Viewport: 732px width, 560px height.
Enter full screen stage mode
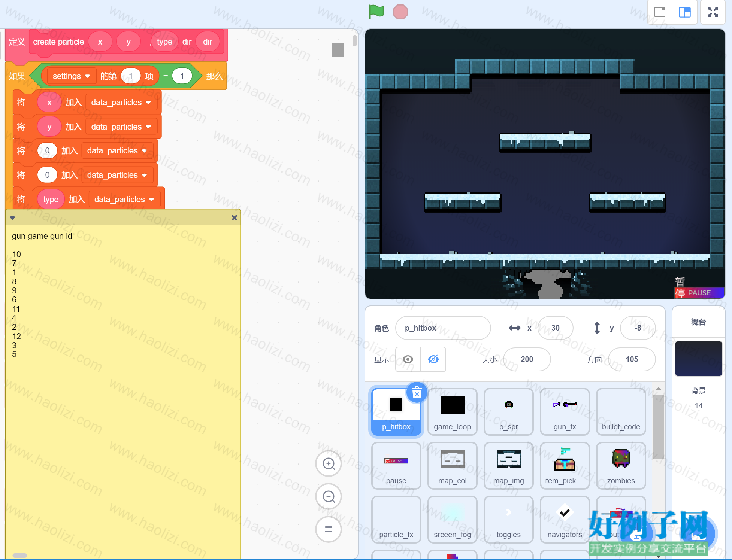(x=713, y=12)
